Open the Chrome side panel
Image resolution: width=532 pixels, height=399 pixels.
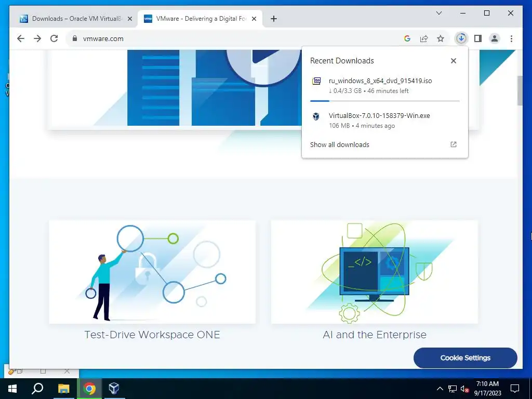(x=478, y=38)
